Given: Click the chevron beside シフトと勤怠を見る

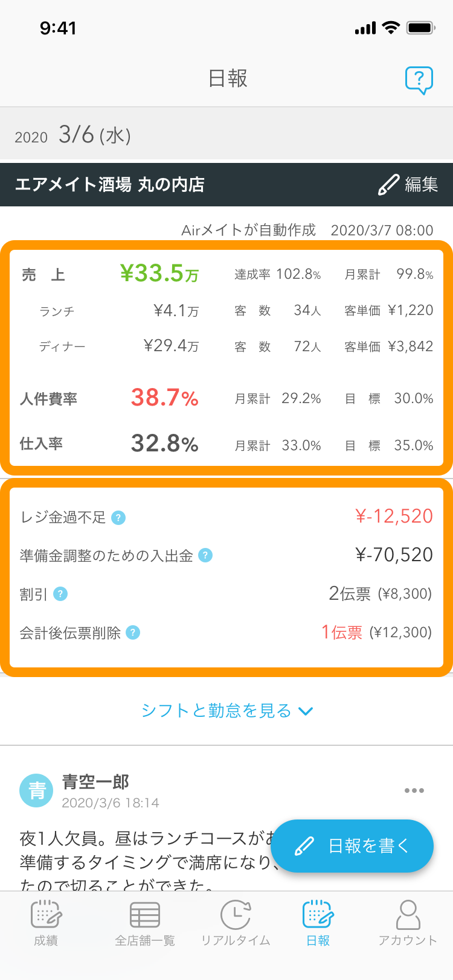Looking at the screenshot, I should tap(306, 711).
